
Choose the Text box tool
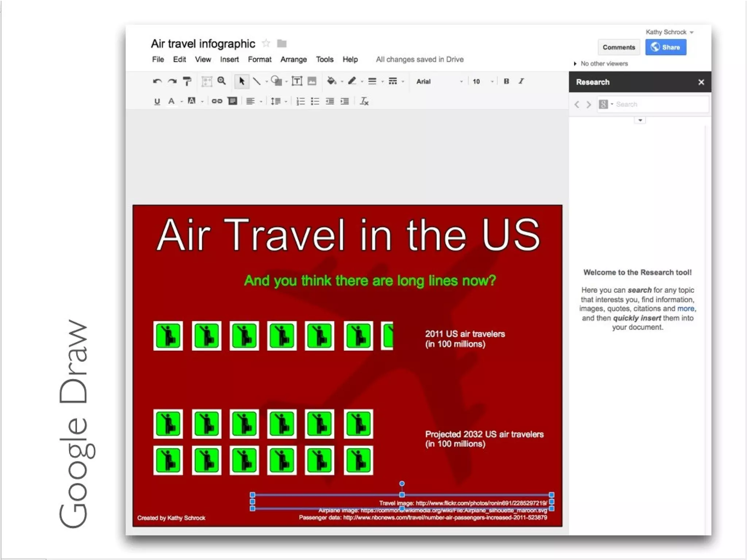pos(297,81)
